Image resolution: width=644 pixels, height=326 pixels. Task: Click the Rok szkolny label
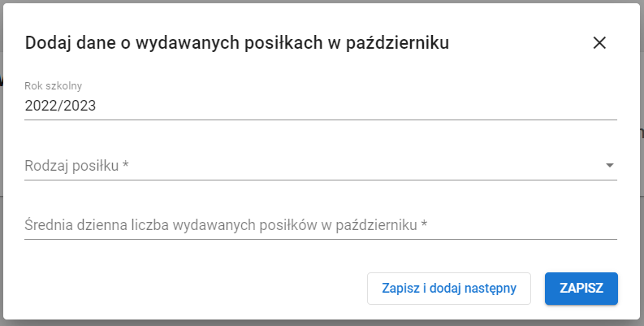54,86
